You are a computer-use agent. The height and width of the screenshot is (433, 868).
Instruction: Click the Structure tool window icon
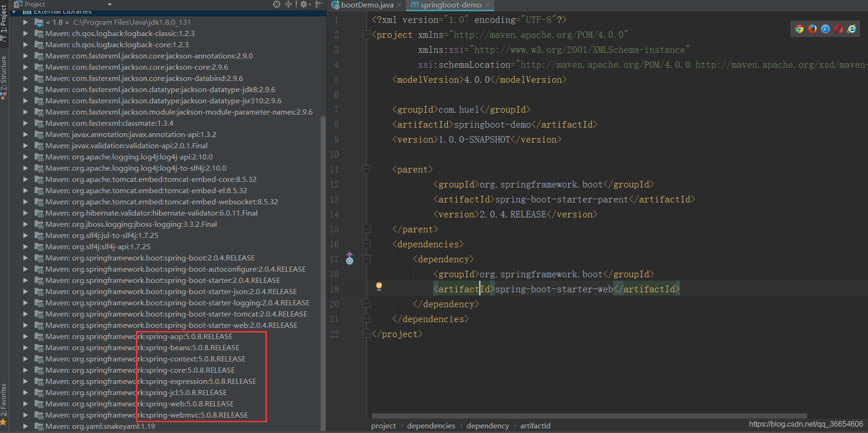click(3, 95)
